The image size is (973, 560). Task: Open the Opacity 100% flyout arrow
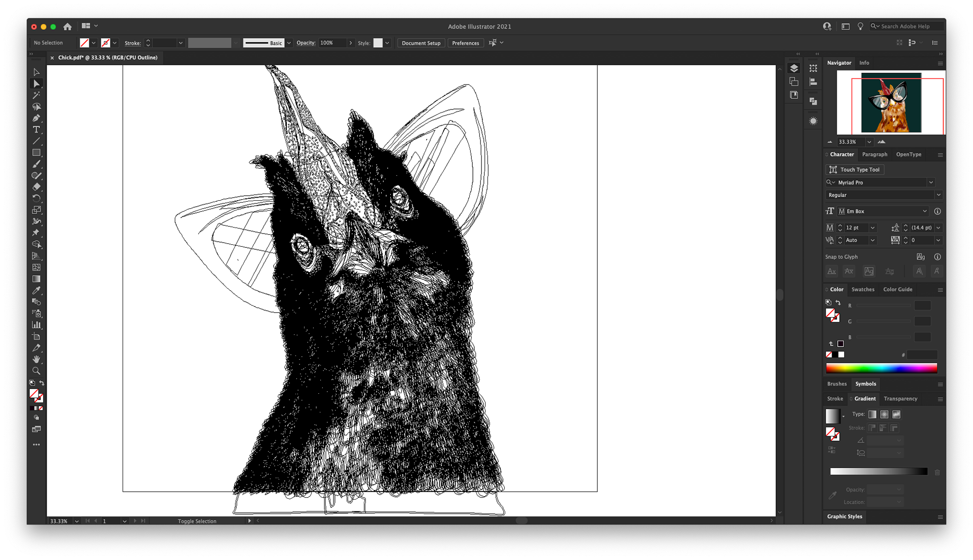click(351, 43)
